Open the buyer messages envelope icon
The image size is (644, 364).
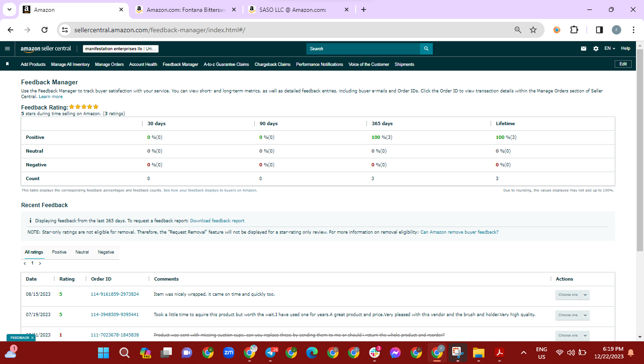tap(583, 49)
